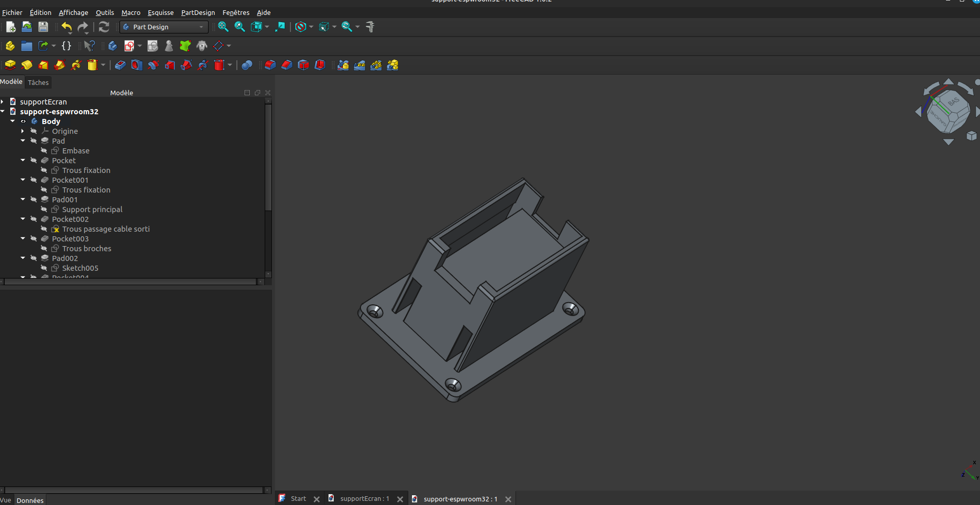
Task: Click the Refresh recompute icon
Action: (x=104, y=27)
